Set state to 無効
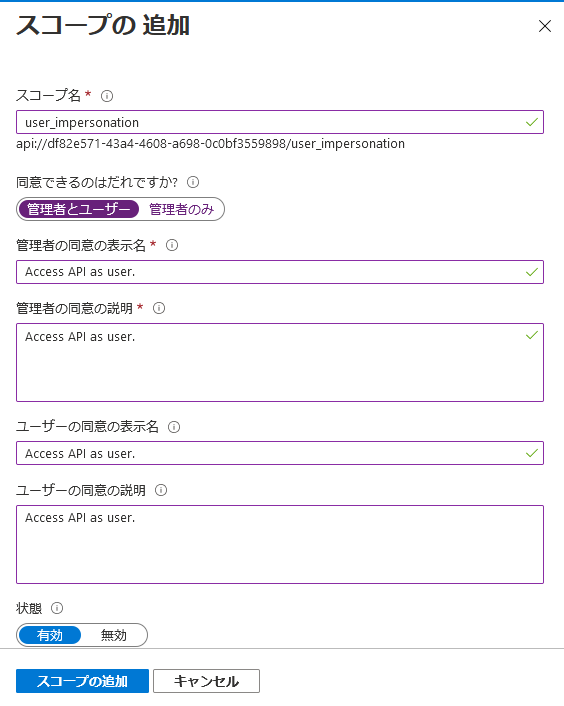The height and width of the screenshot is (706, 564). tap(114, 635)
